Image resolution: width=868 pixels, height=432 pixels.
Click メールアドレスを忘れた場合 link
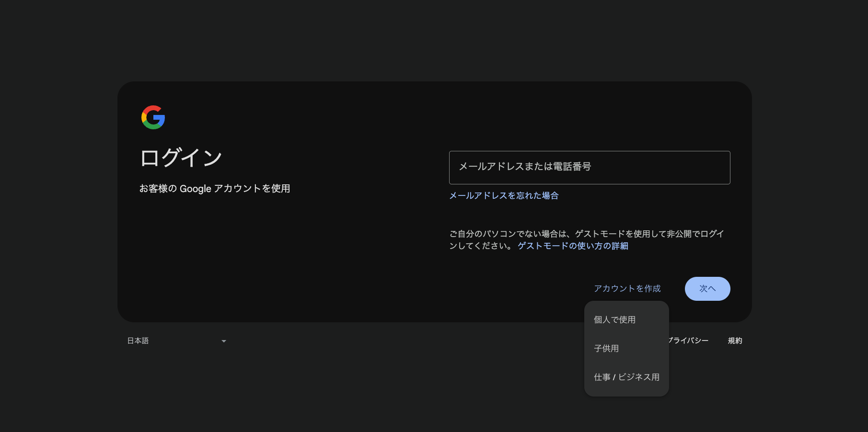click(504, 195)
